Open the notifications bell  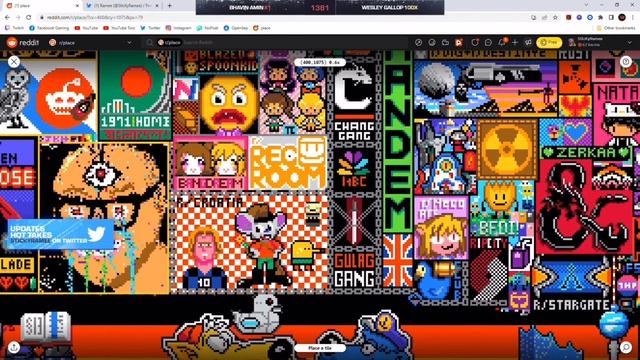[502, 42]
